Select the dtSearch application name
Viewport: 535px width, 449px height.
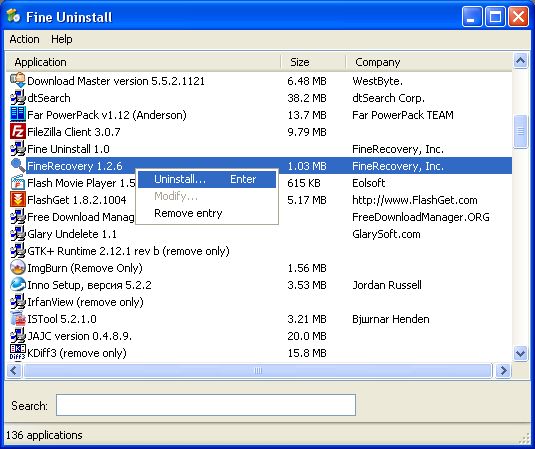tap(49, 98)
